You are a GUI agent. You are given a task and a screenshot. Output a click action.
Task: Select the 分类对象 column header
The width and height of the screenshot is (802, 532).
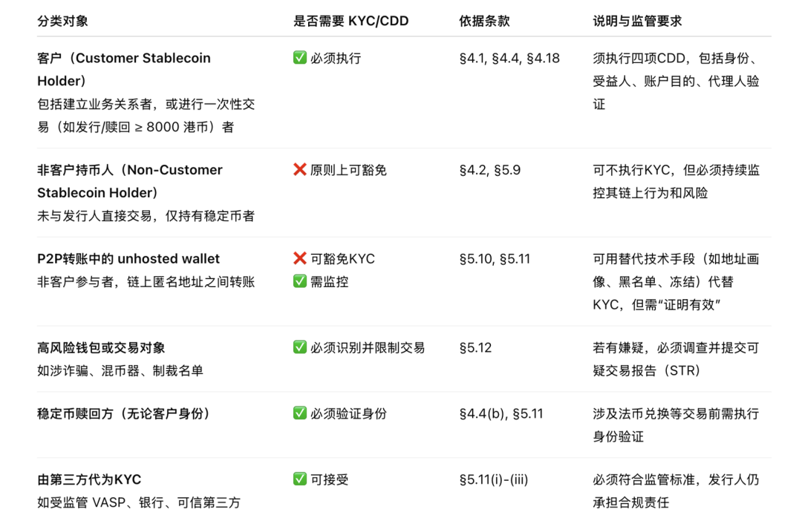tap(62, 21)
